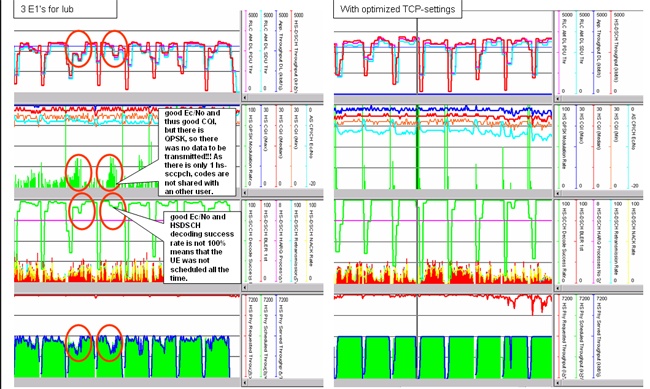Image resolution: width=650 pixels, height=389 pixels.
Task: Click scroll arrow under right throughput legend
Action: (x=558, y=99)
